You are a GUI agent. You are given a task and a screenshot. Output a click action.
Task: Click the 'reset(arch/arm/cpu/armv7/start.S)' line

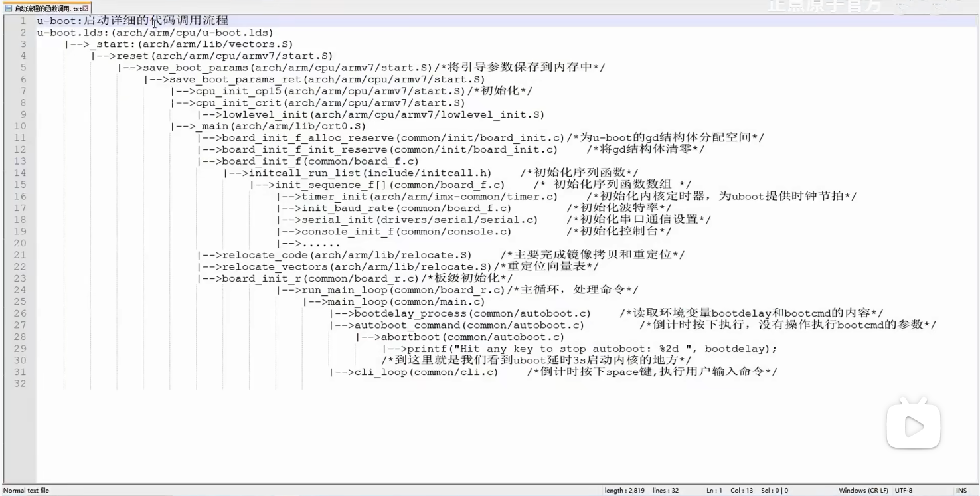[224, 56]
